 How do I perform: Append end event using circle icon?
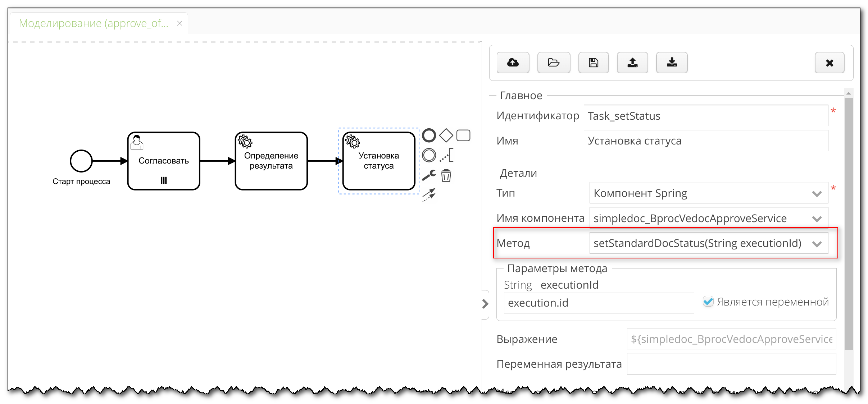click(430, 136)
